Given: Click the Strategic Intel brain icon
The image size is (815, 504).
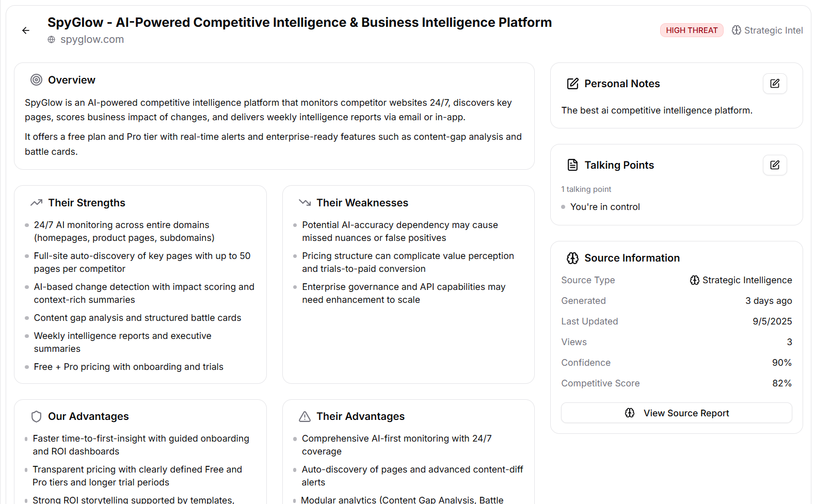Looking at the screenshot, I should pos(737,30).
